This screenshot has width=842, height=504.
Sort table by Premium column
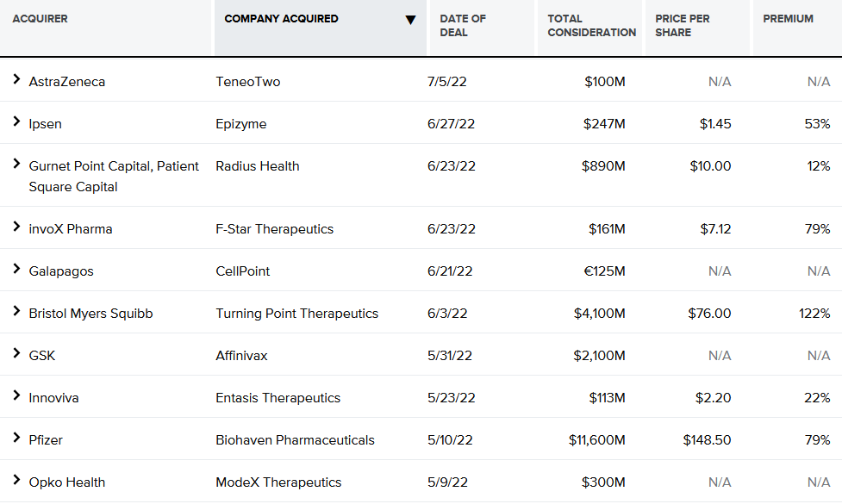click(788, 19)
